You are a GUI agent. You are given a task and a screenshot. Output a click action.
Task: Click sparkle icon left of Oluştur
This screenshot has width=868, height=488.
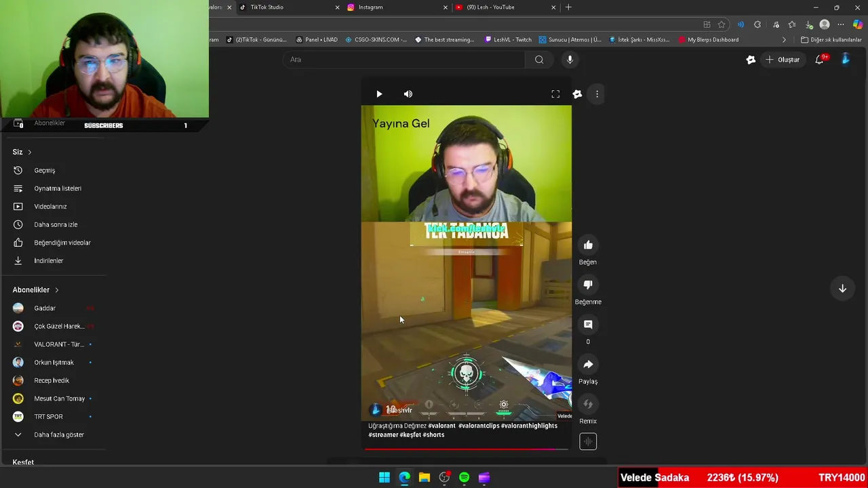[751, 60]
